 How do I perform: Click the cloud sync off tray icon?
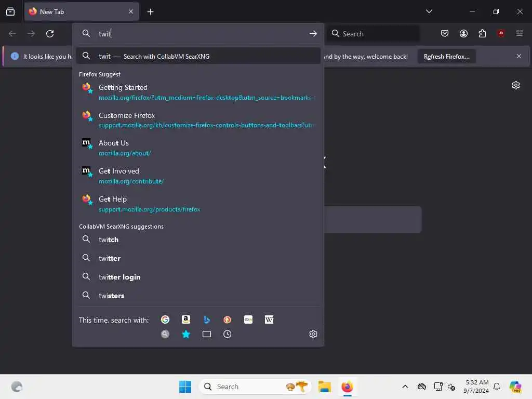pos(422,387)
